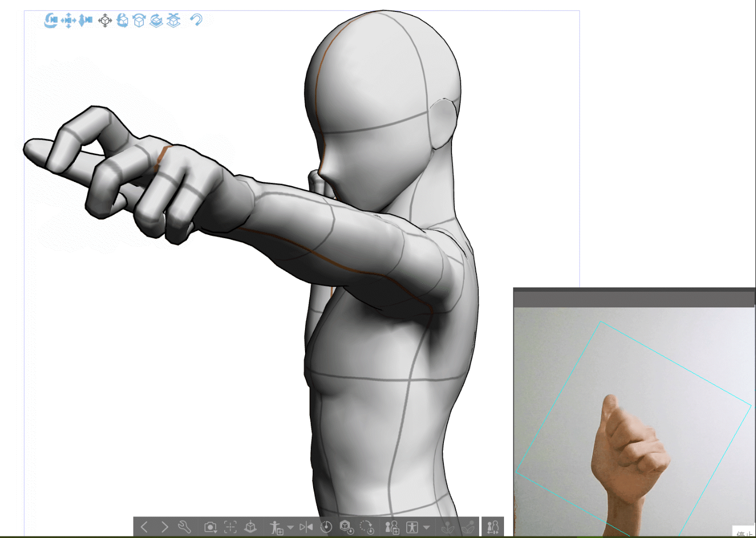Go to next 3D object arrow
756x538 pixels.
pos(164,527)
